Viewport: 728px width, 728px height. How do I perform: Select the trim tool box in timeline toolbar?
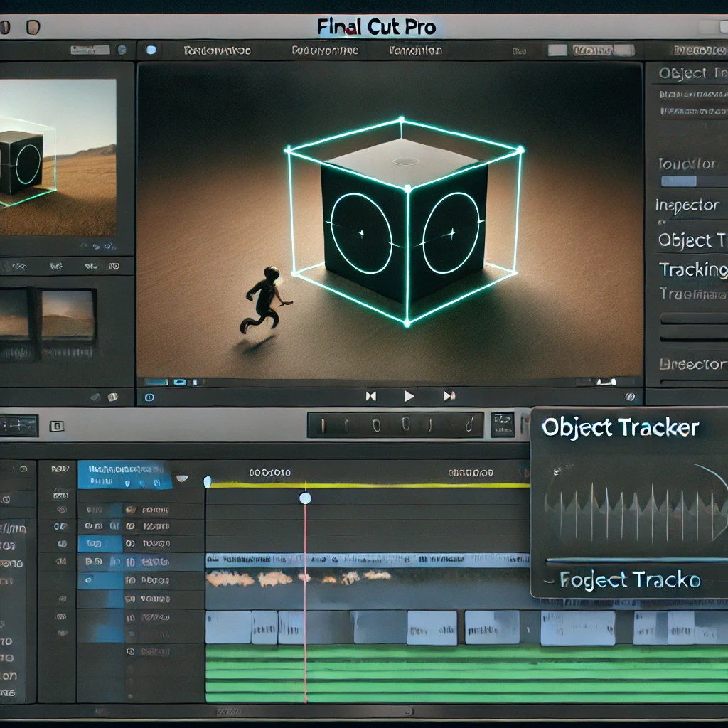(18, 426)
